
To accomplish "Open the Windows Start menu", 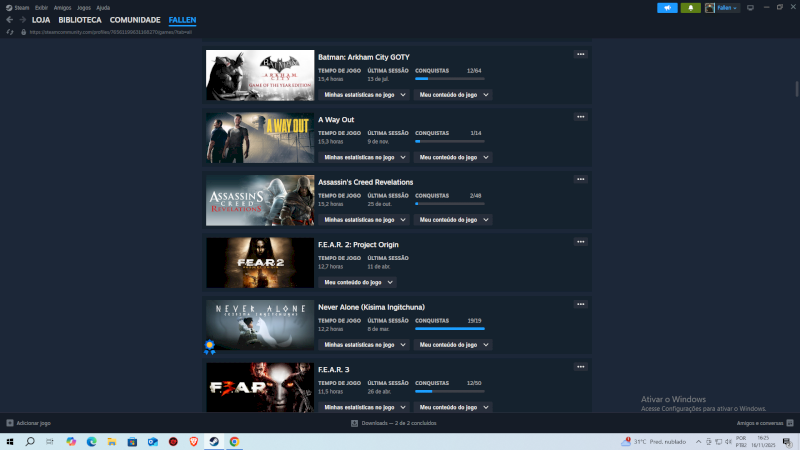I will point(10,442).
